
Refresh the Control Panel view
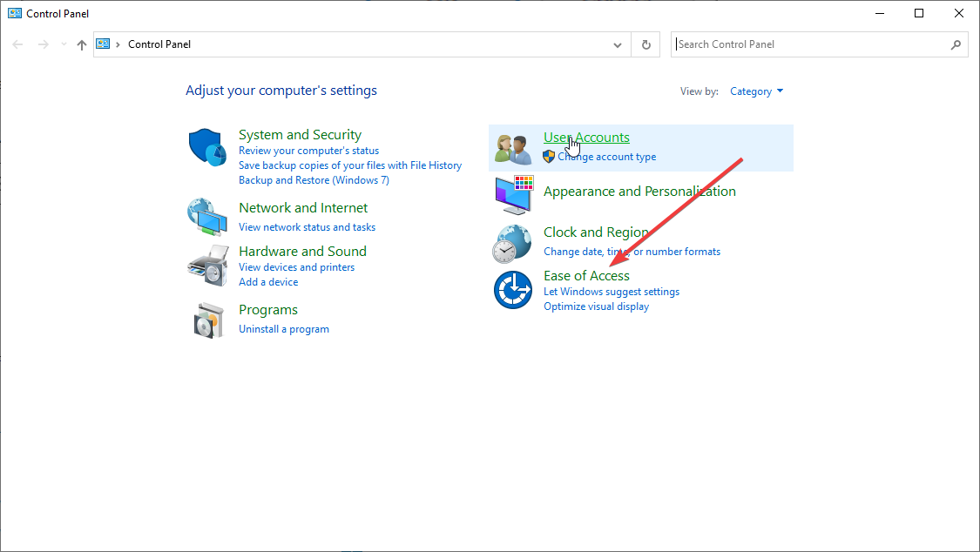pyautogui.click(x=645, y=44)
